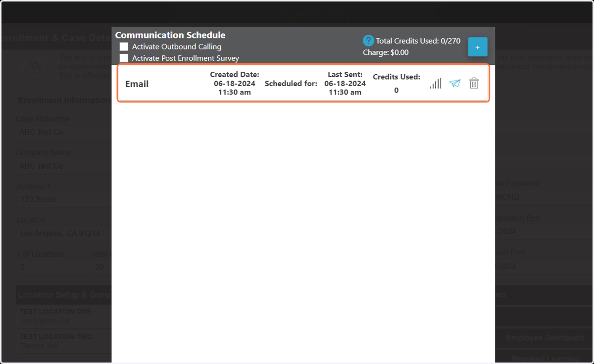Open the Email signal-bars statistics icon
The width and height of the screenshot is (594, 364).
click(436, 83)
